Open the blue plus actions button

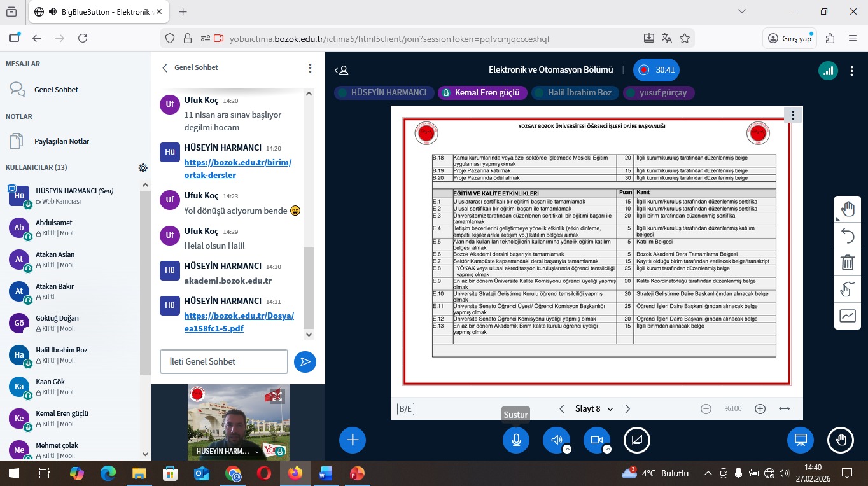coord(353,440)
